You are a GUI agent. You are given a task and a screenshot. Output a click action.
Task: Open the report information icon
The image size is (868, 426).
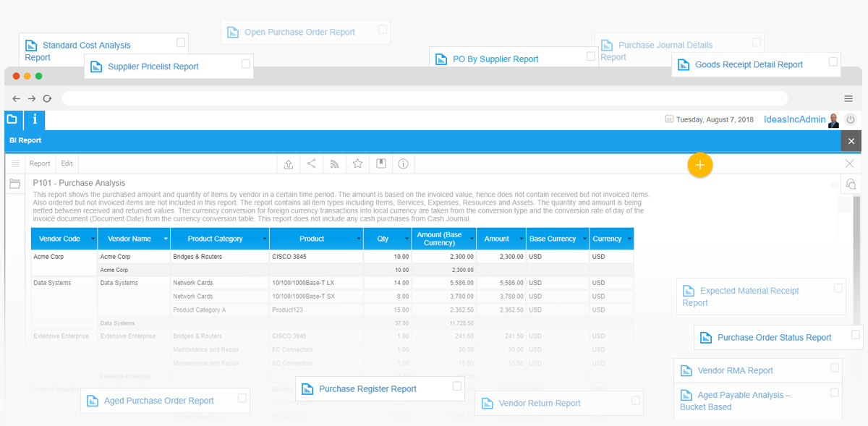tap(403, 164)
